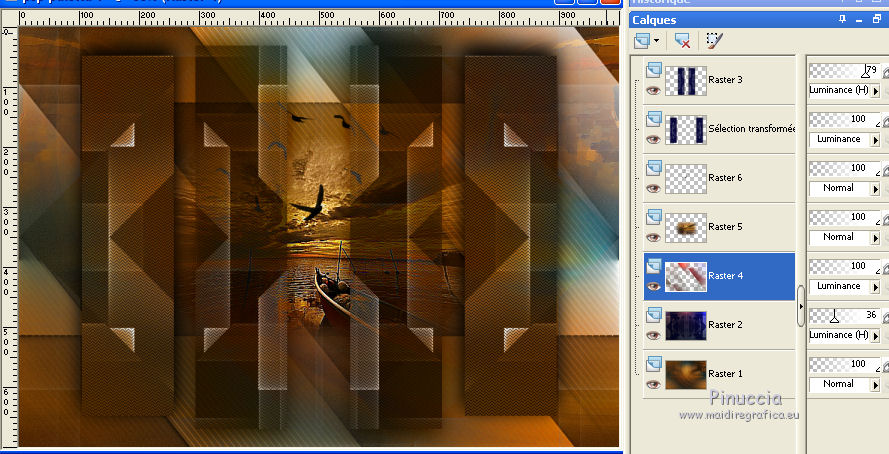Open Raster 5 Normal blend mode dropdown
The width and height of the screenshot is (889, 454).
[x=844, y=237]
